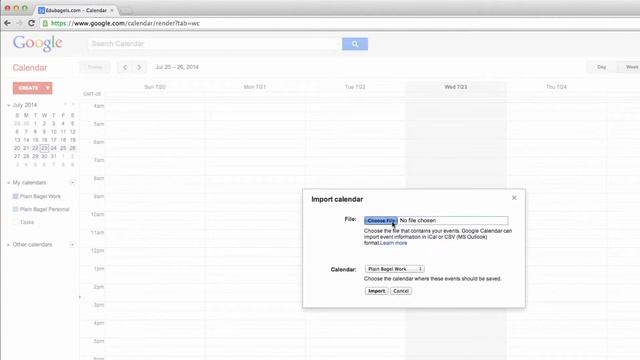Previous month arrow in mini calendar

click(65, 105)
